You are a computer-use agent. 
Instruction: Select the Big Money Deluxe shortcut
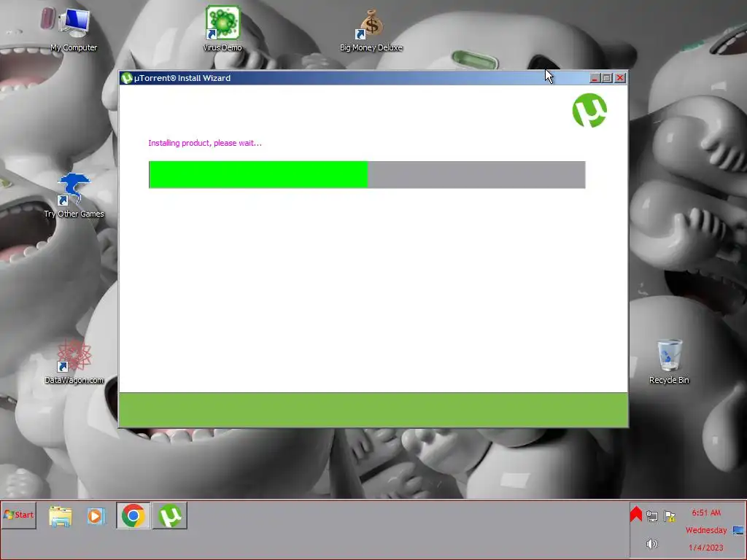tap(371, 29)
